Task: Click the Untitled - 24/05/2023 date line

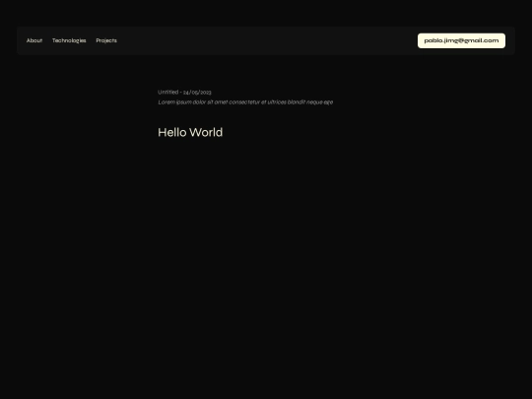Action: pos(184,92)
